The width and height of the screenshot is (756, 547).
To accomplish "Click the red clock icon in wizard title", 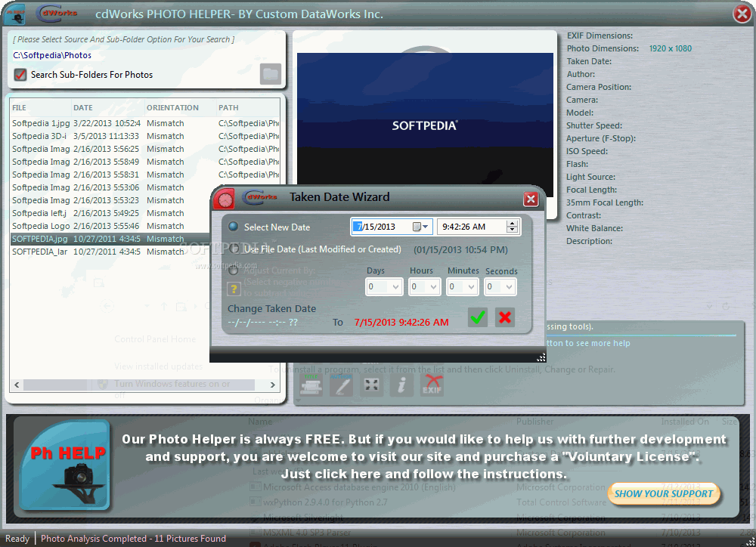I will coord(224,199).
